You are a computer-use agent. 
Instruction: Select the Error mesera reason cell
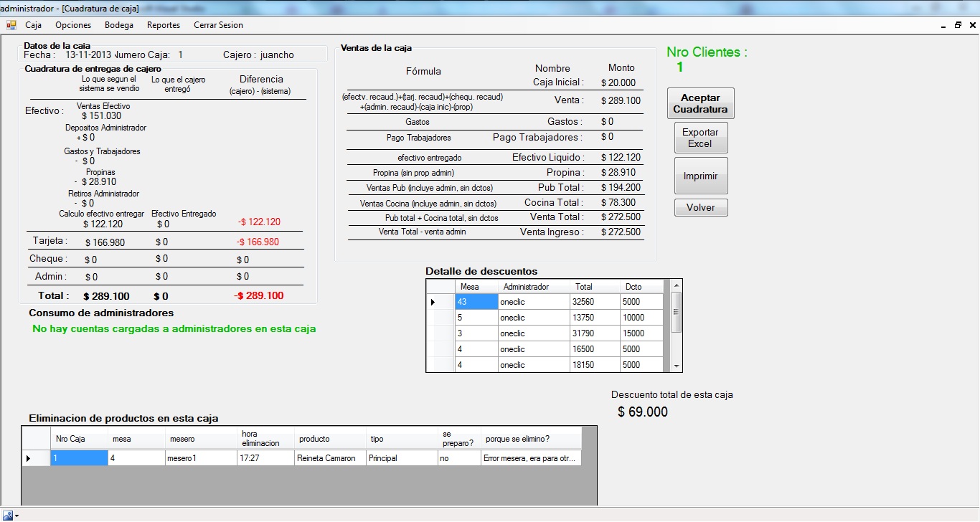531,458
